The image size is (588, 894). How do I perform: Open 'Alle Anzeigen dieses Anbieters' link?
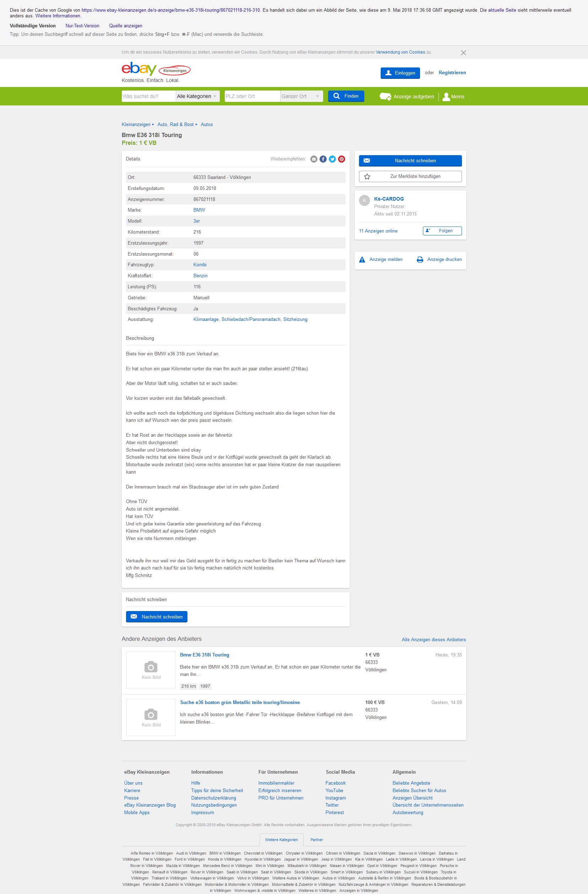(434, 640)
